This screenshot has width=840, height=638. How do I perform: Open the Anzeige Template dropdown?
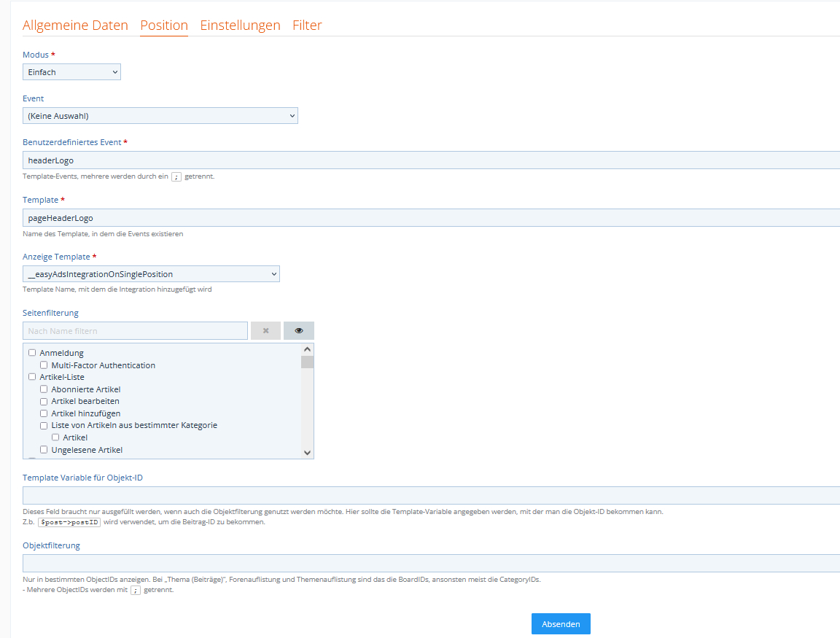[x=151, y=274]
